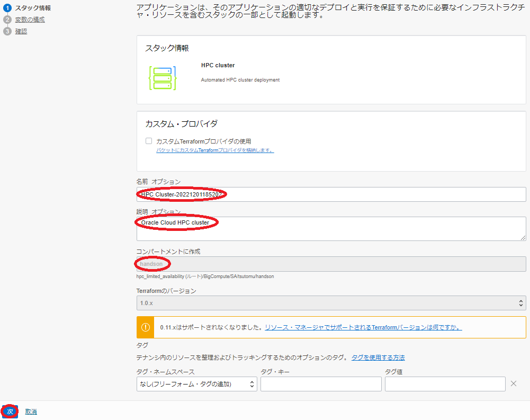Go to 変数の構成 step

click(30, 20)
